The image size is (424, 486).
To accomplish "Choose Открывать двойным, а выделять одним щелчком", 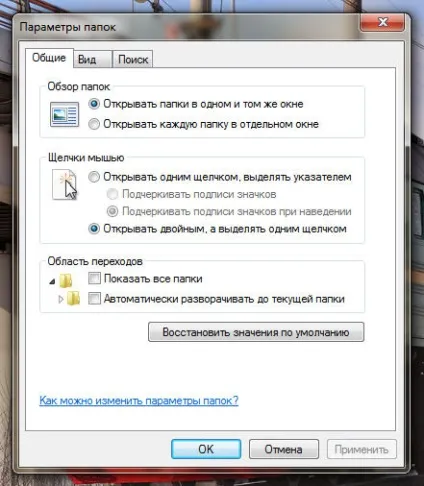I will tap(217, 229).
